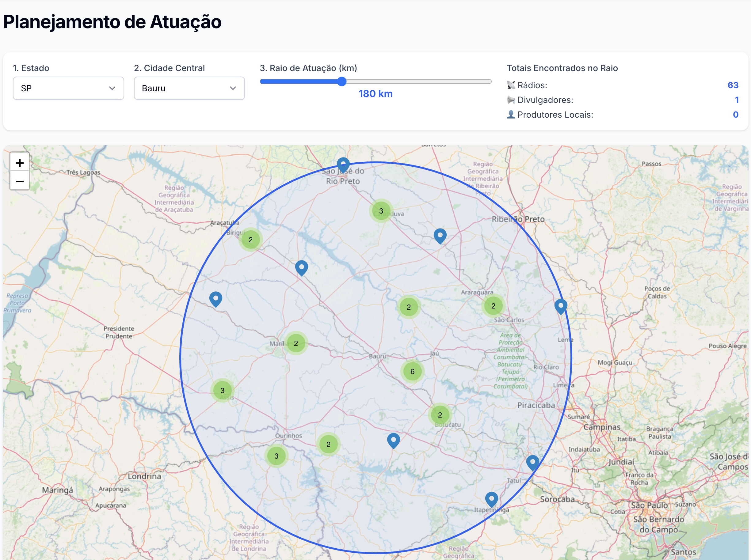Click the Divulgadores total count 1
The image size is (751, 560).
pyautogui.click(x=736, y=100)
